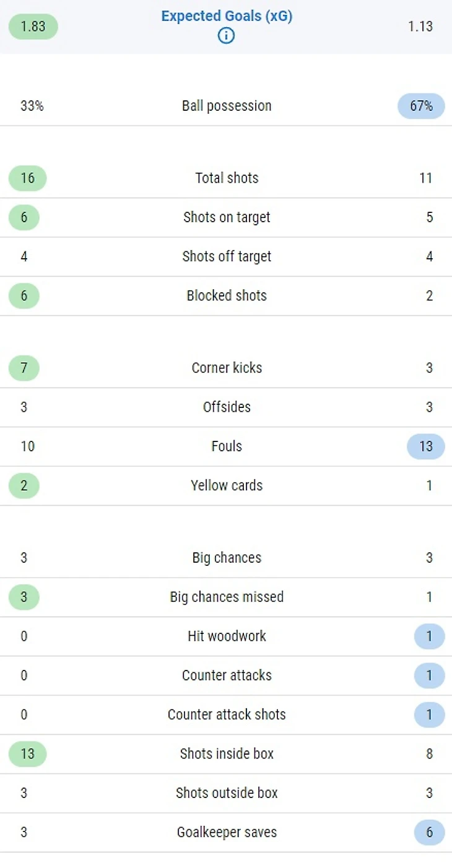This screenshot has width=452, height=868.
Task: Click the 1.83 xG green badge
Action: [x=33, y=27]
